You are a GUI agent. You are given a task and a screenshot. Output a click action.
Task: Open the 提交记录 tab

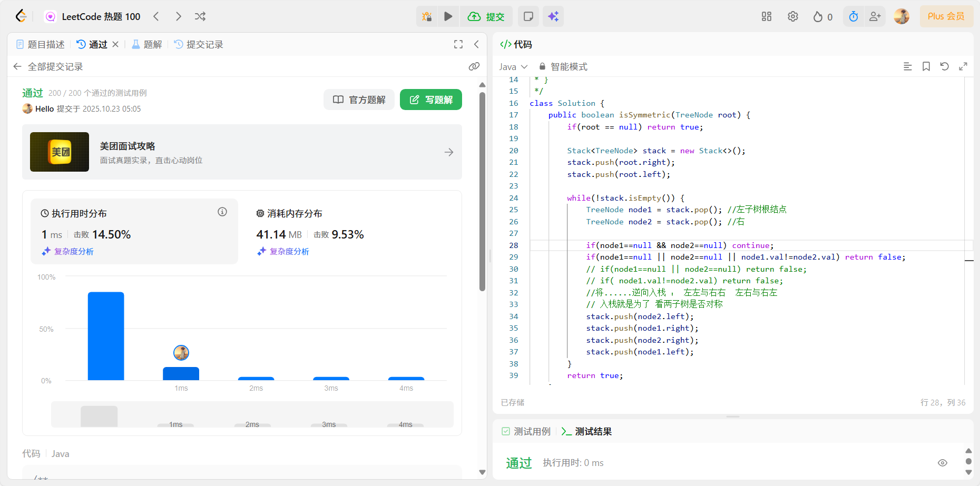click(199, 45)
